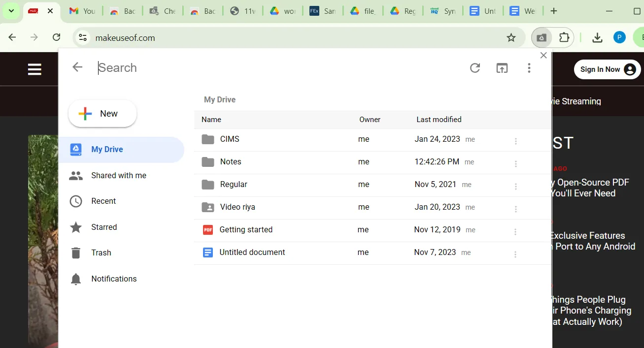Open the Trash from the sidebar
Screen dimensions: 644x348
click(x=101, y=253)
